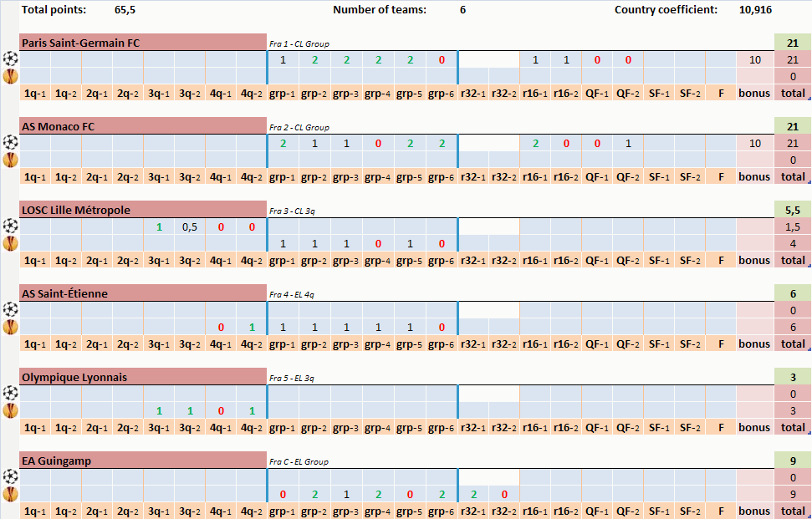Click the Europa League icon in the LOSC Lille block

(x=10, y=243)
